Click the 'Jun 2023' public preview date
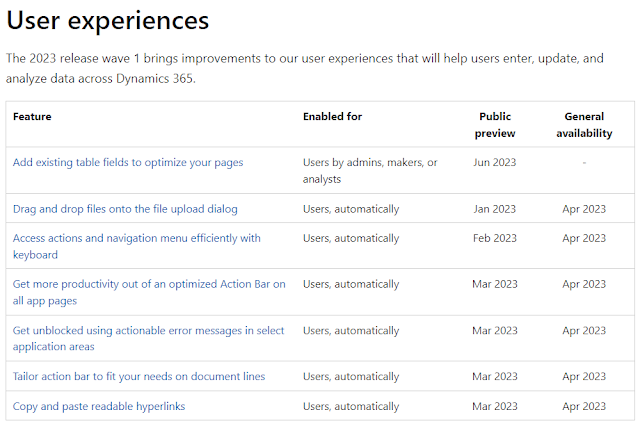The width and height of the screenshot is (640, 426). coord(494,162)
